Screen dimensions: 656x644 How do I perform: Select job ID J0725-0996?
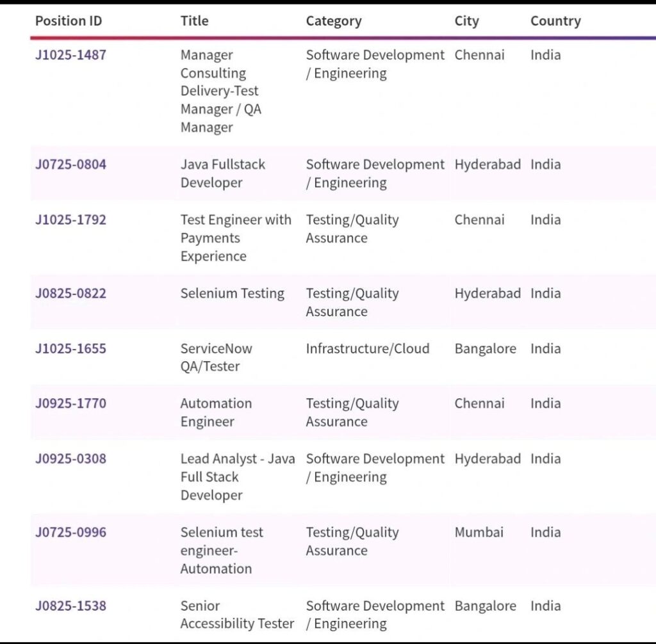pyautogui.click(x=70, y=532)
